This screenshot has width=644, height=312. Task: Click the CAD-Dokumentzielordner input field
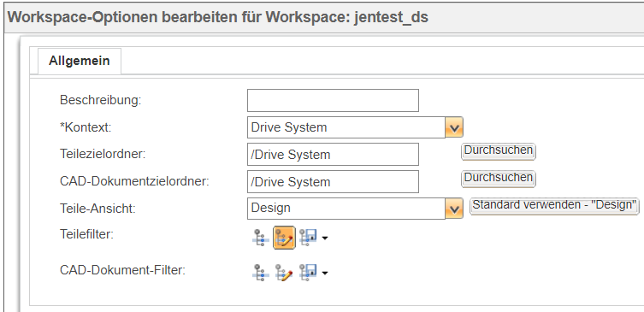[x=333, y=181]
